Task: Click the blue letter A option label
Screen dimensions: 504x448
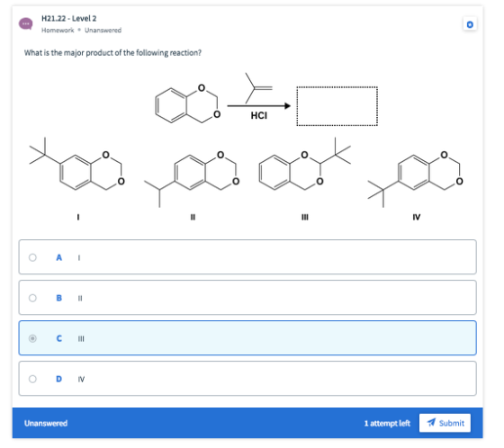Action: (x=58, y=257)
